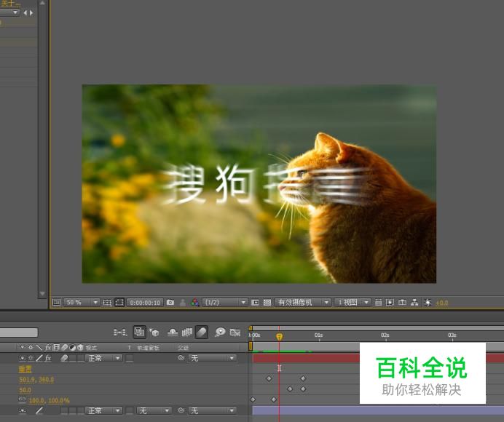Open second layer 正常 blend mode dropdown

104,410
